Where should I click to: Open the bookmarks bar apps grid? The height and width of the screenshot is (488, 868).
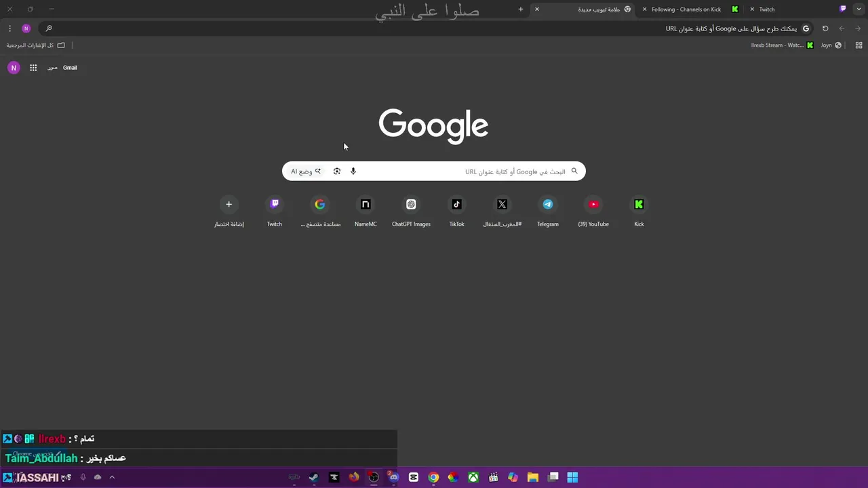click(859, 45)
